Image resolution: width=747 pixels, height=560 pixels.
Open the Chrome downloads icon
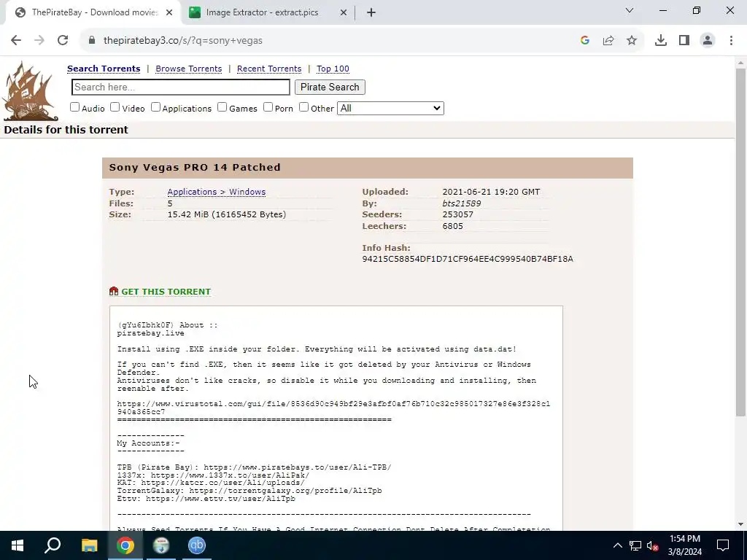[661, 41]
